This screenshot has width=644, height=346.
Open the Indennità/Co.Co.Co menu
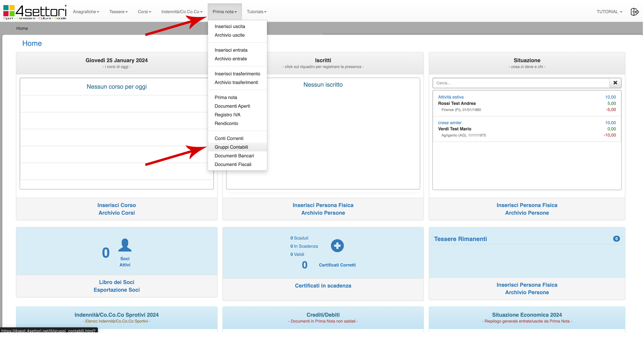point(182,12)
